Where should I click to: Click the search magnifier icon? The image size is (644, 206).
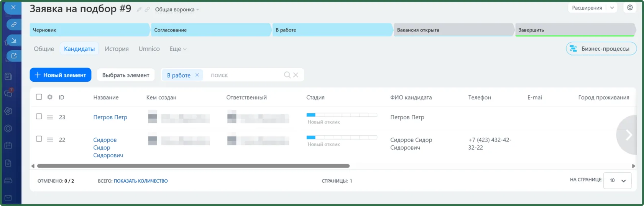[287, 75]
